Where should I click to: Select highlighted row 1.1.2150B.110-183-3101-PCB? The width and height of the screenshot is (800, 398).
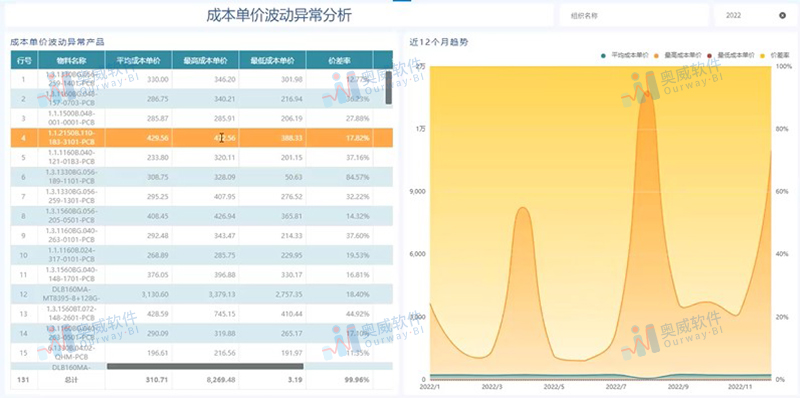[202, 138]
